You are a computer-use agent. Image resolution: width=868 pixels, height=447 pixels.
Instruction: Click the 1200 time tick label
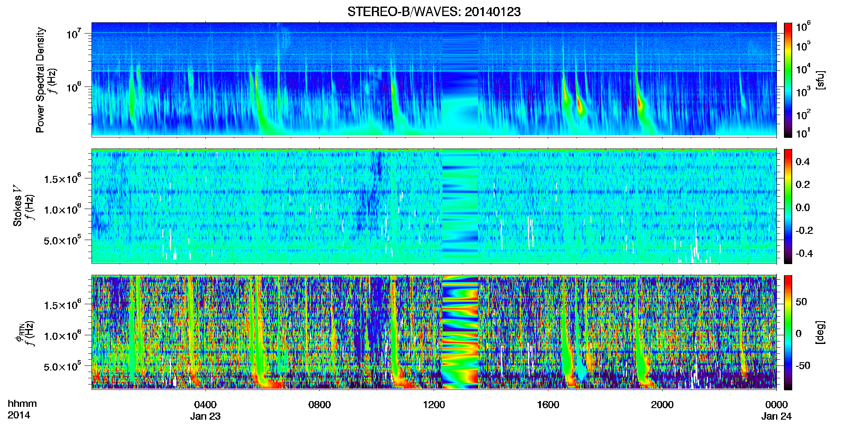click(x=434, y=405)
